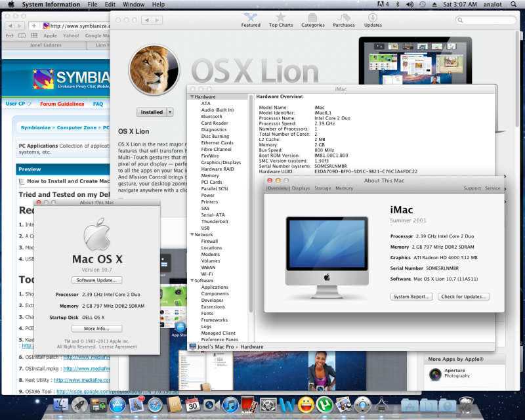Open the Kext Utility mediafire link

[x=82, y=380]
